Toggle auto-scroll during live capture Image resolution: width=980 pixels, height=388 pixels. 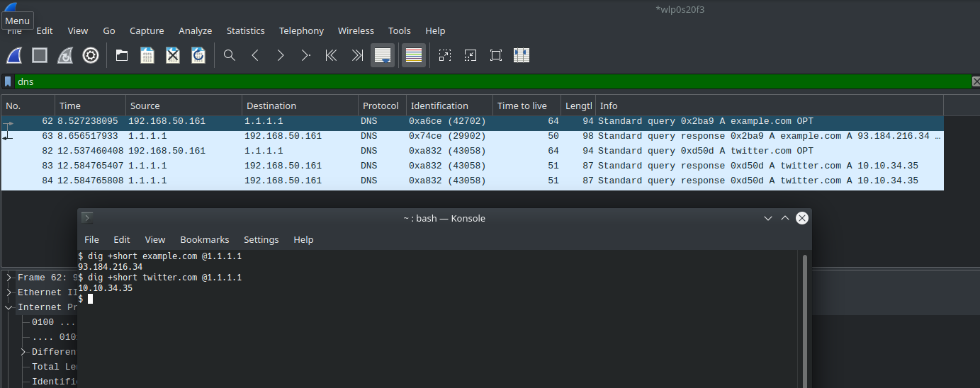point(383,55)
